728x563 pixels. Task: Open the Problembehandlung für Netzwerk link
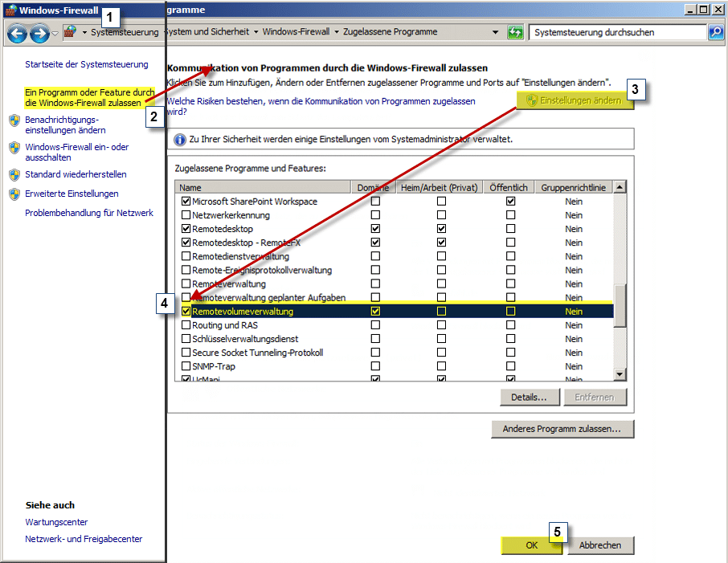tap(89, 213)
